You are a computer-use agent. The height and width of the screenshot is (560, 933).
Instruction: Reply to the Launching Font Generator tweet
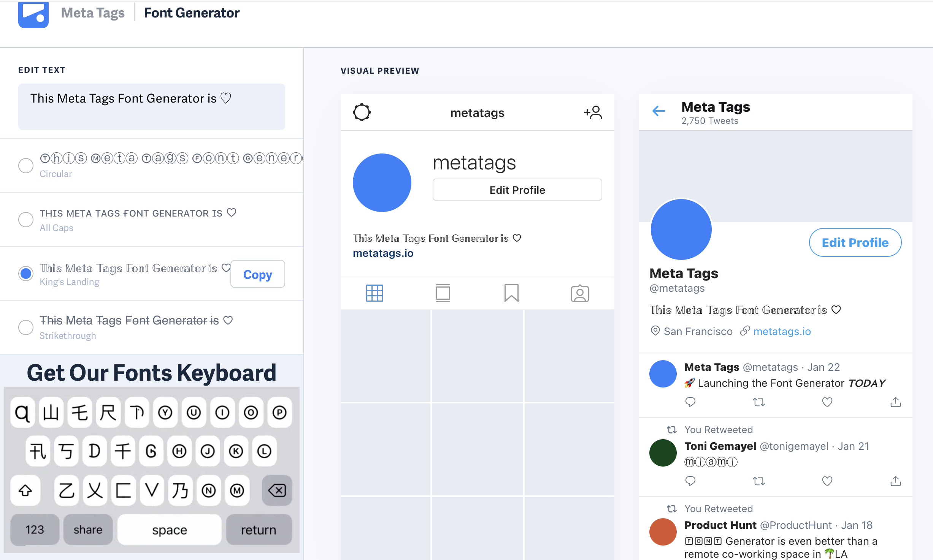click(690, 402)
